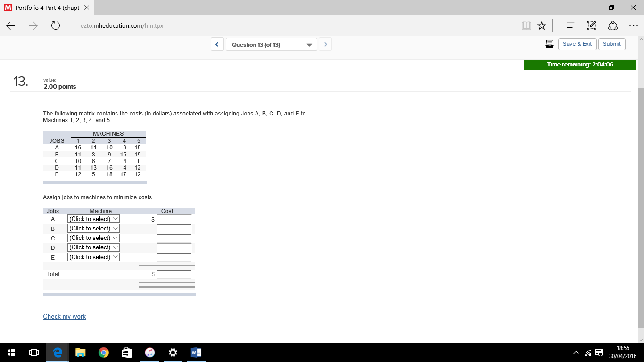Click the question number 13 label

[21, 82]
